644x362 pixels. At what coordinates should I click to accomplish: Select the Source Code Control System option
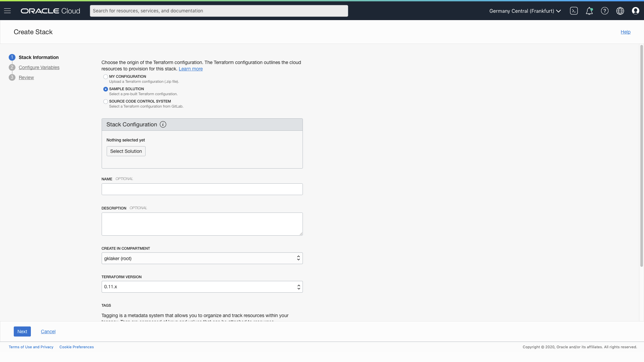pyautogui.click(x=106, y=102)
